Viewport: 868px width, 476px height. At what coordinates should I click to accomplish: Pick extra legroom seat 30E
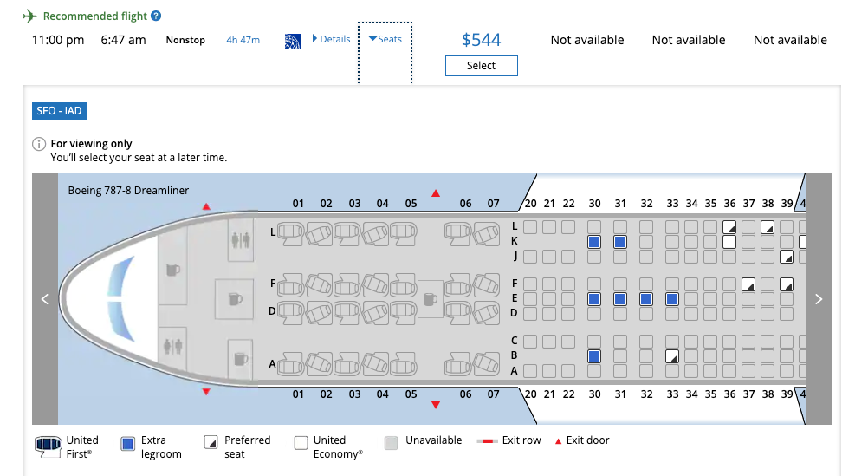click(x=594, y=299)
